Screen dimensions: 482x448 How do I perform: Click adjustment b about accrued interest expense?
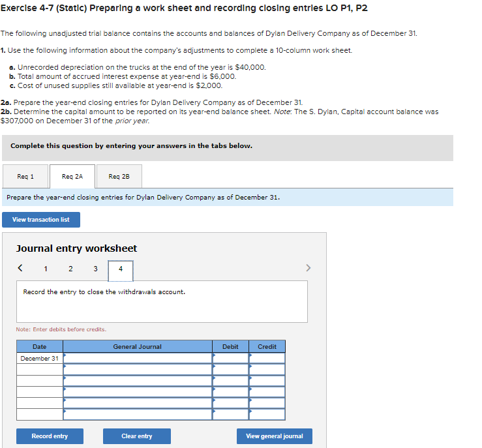123,76
